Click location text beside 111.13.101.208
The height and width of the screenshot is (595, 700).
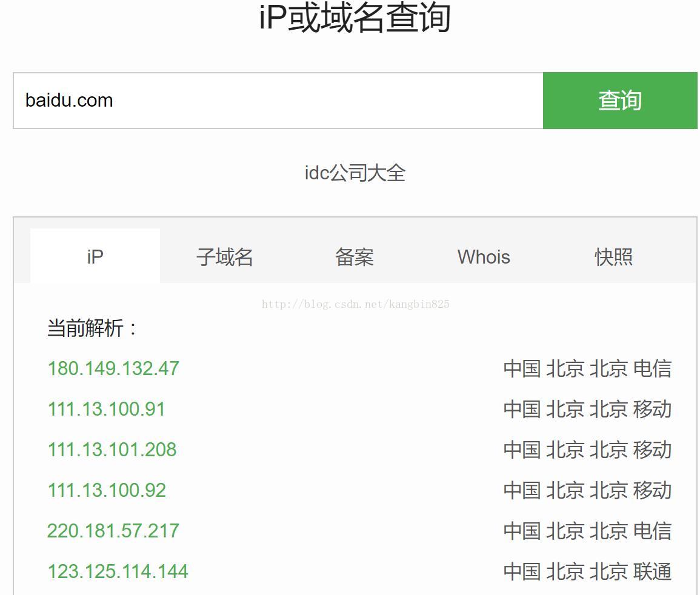[x=587, y=450]
